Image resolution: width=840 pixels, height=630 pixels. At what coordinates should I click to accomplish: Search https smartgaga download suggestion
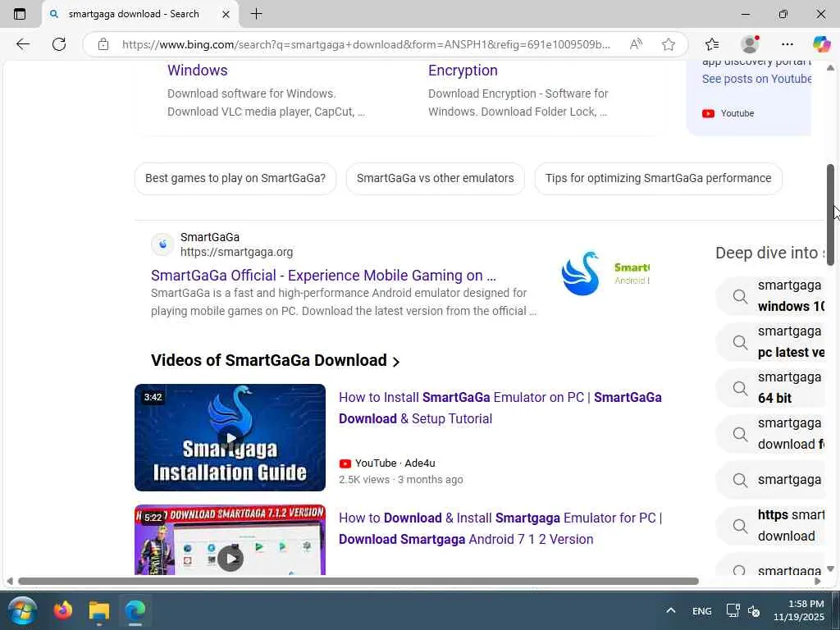[770, 526]
